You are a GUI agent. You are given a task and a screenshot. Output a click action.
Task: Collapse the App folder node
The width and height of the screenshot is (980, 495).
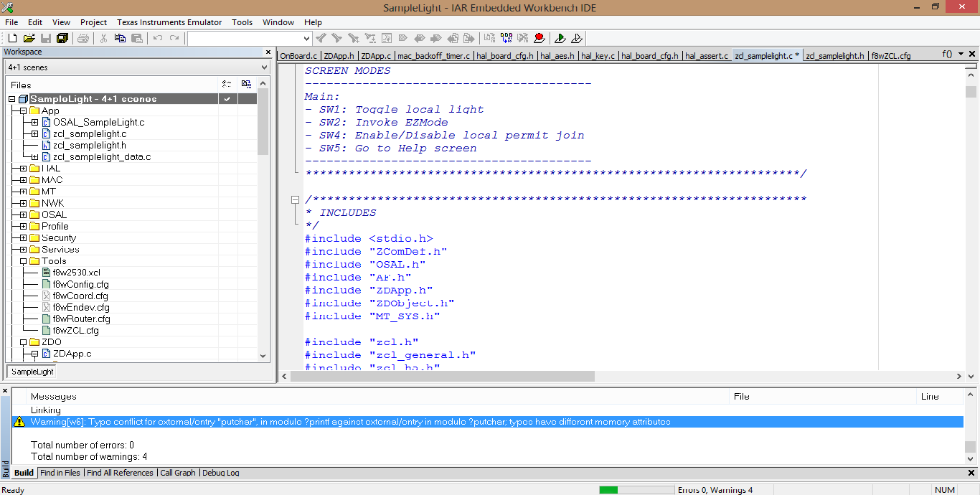click(x=23, y=111)
